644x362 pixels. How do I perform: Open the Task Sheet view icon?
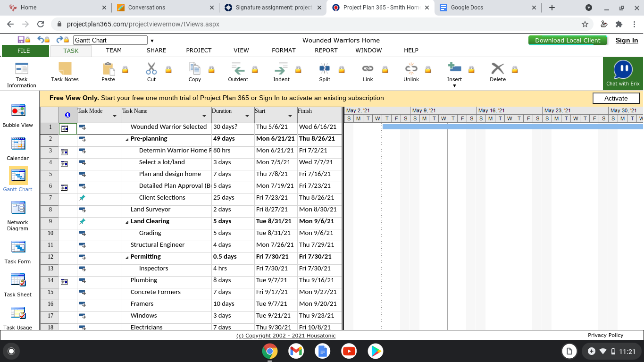pyautogui.click(x=18, y=280)
